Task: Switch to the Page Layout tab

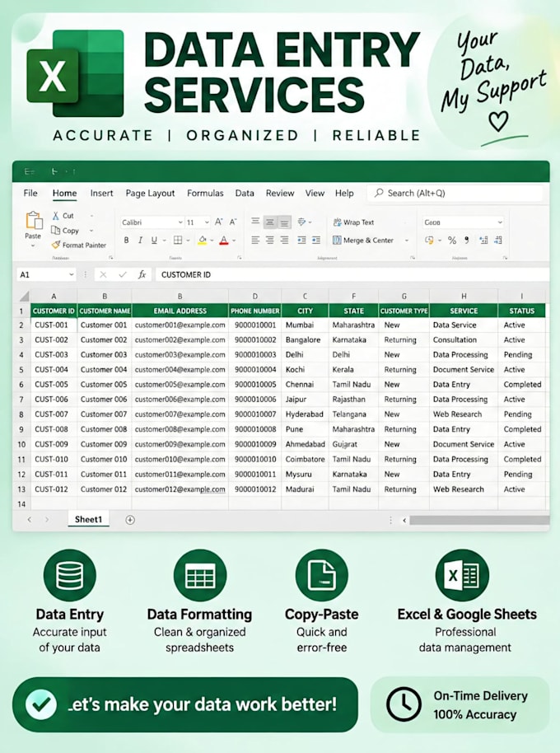Action: [150, 193]
